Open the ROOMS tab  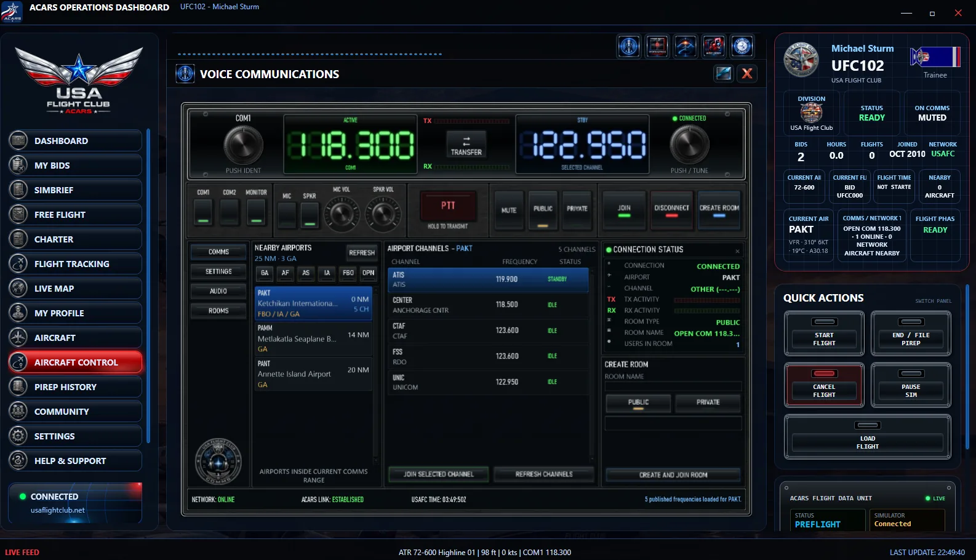click(218, 311)
